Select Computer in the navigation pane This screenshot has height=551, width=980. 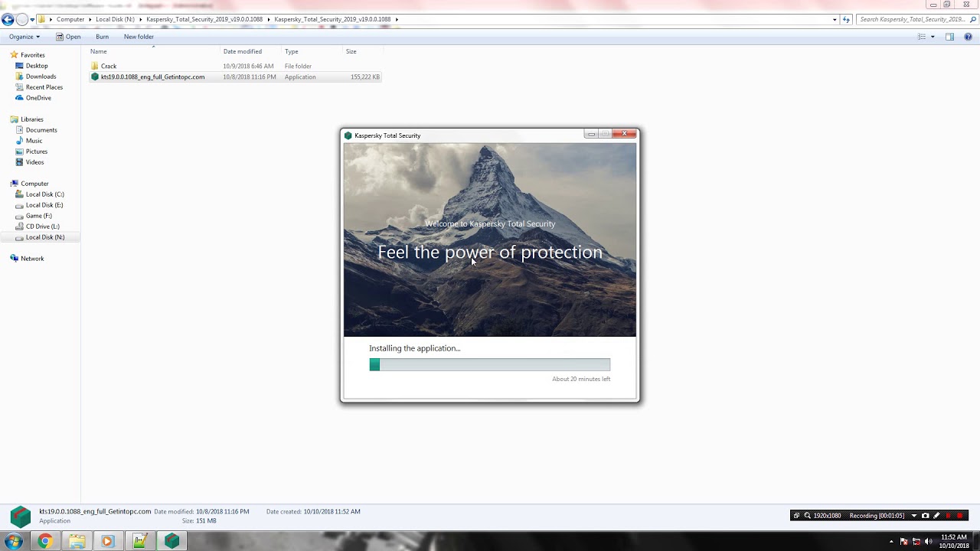pyautogui.click(x=29, y=184)
